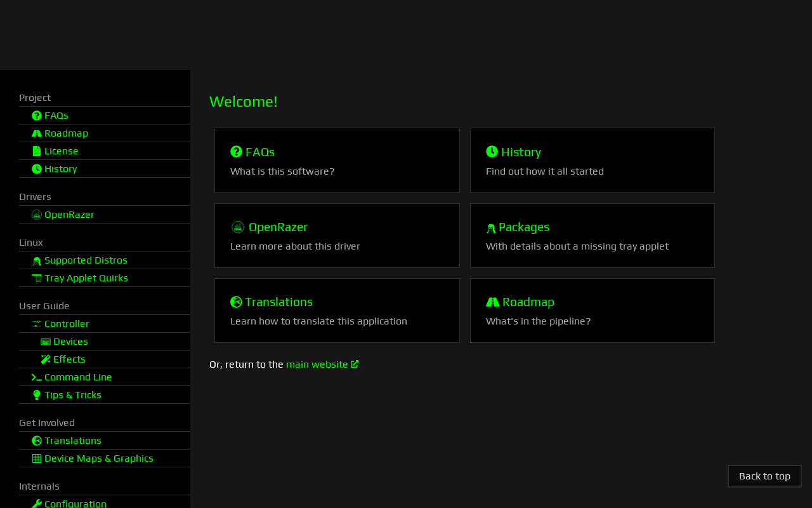This screenshot has height=508, width=812.
Task: Click the document icon beside License
Action: click(37, 151)
